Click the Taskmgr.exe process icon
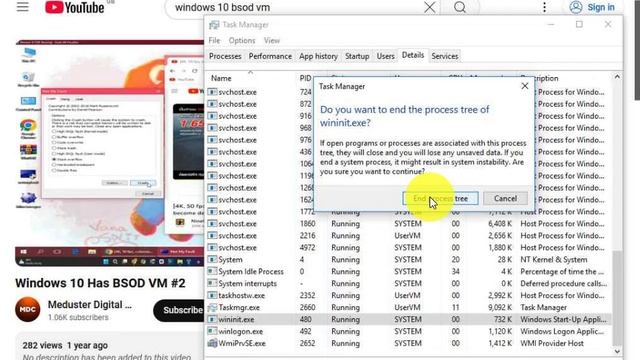 click(x=212, y=307)
